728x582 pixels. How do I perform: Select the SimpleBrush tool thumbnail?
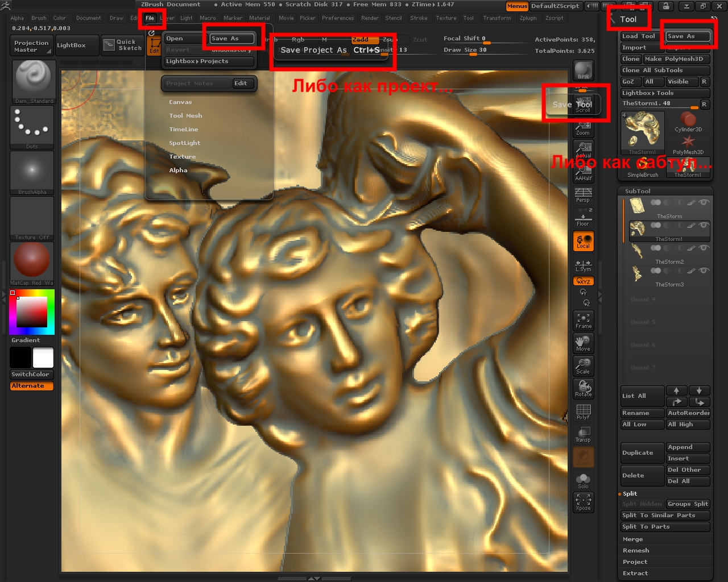pos(643,168)
